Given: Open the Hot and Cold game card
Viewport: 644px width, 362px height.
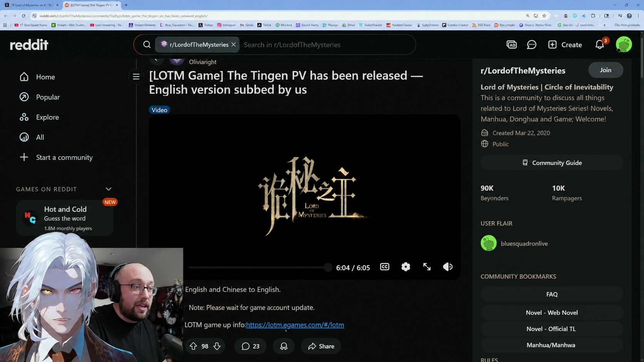Looking at the screenshot, I should coord(65,218).
